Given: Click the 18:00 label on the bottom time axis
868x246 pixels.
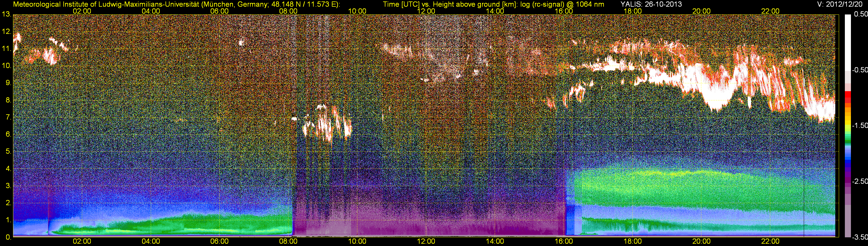Looking at the screenshot, I should tap(632, 241).
